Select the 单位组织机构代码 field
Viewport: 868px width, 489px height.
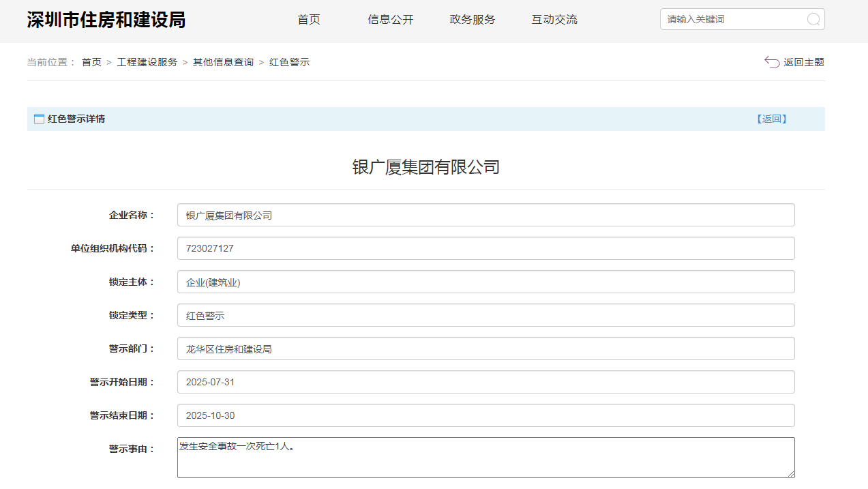coord(485,248)
